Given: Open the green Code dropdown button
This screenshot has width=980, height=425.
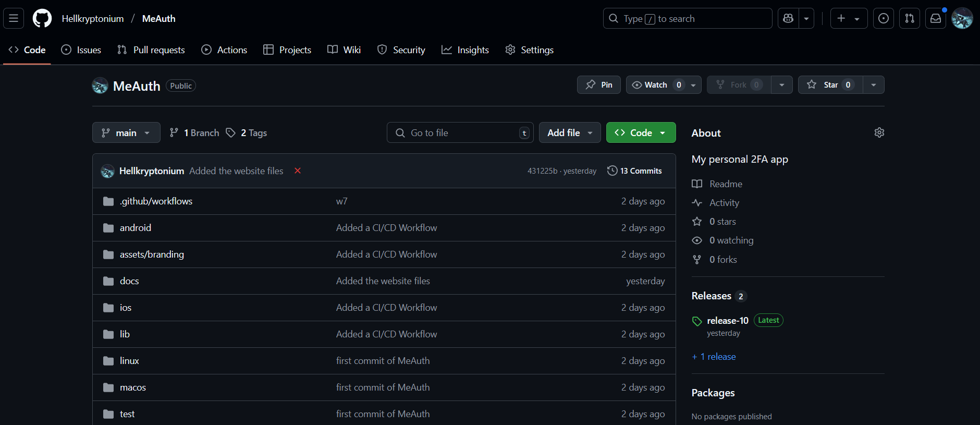Looking at the screenshot, I should point(641,132).
